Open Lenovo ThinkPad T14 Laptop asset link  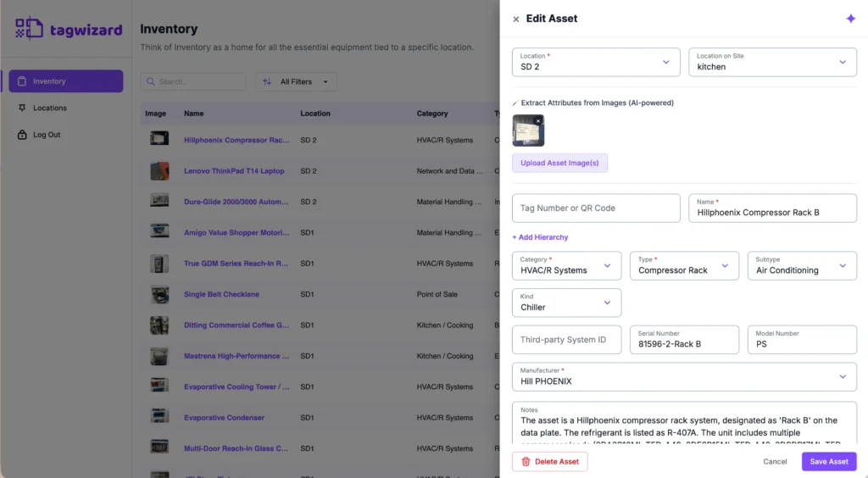click(x=234, y=171)
